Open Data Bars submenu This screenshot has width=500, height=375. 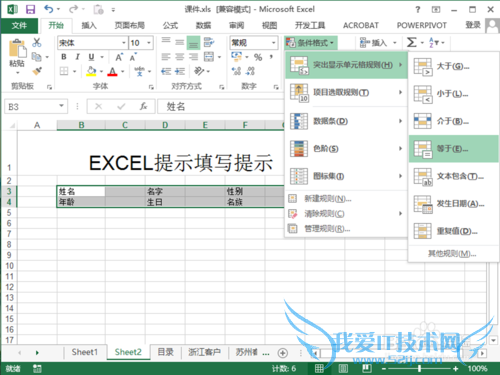pos(346,121)
